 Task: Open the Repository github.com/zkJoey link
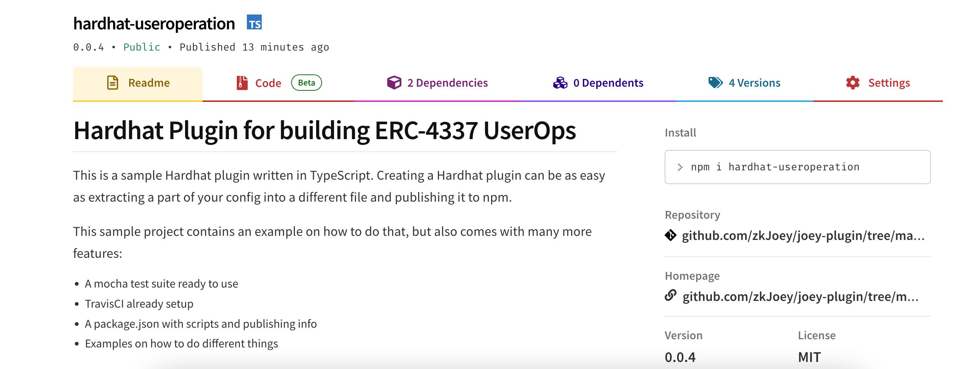(803, 235)
